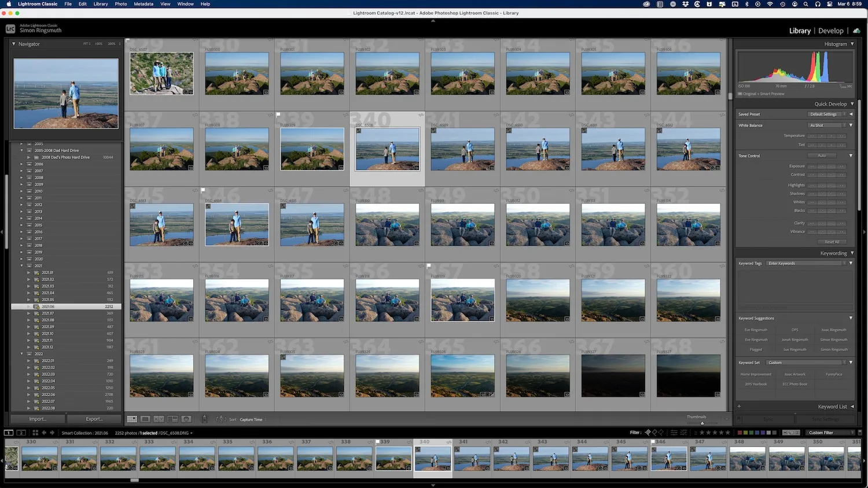Open the Custom Filter dropdown
The image size is (868, 488).
point(831,432)
